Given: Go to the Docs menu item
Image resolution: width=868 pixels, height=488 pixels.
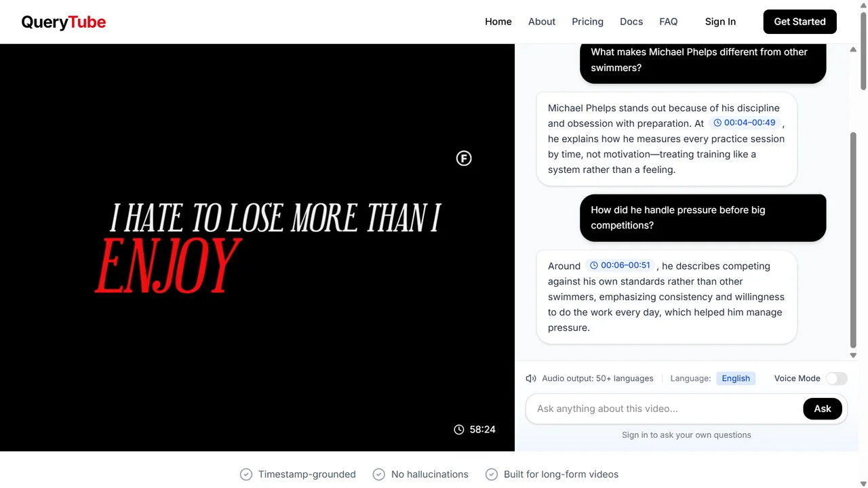Looking at the screenshot, I should (x=631, y=22).
